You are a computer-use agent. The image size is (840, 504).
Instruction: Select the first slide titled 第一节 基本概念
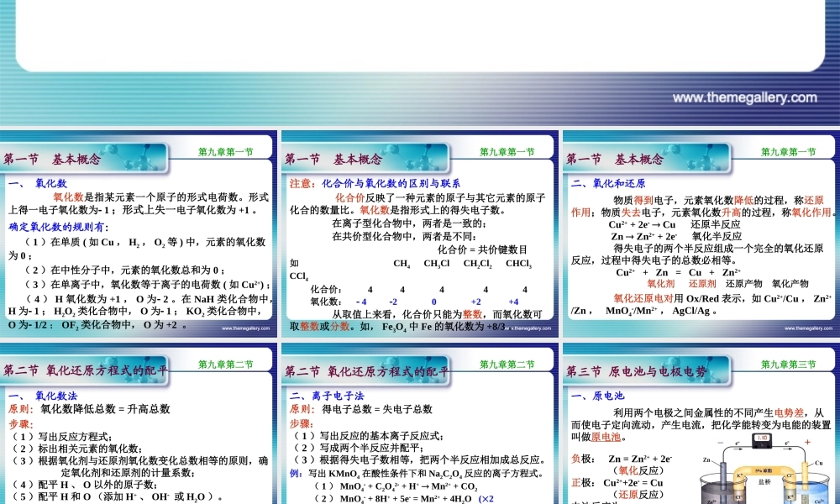pos(139,235)
